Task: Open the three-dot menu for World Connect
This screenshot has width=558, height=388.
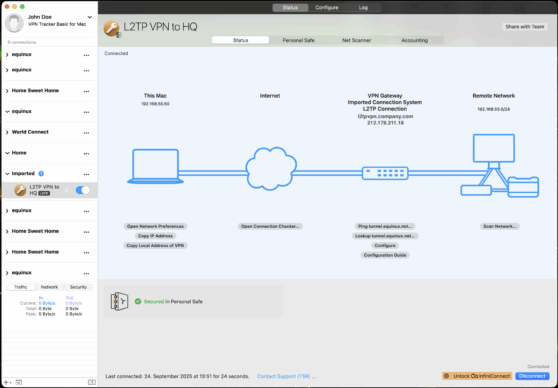Action: pyautogui.click(x=86, y=133)
